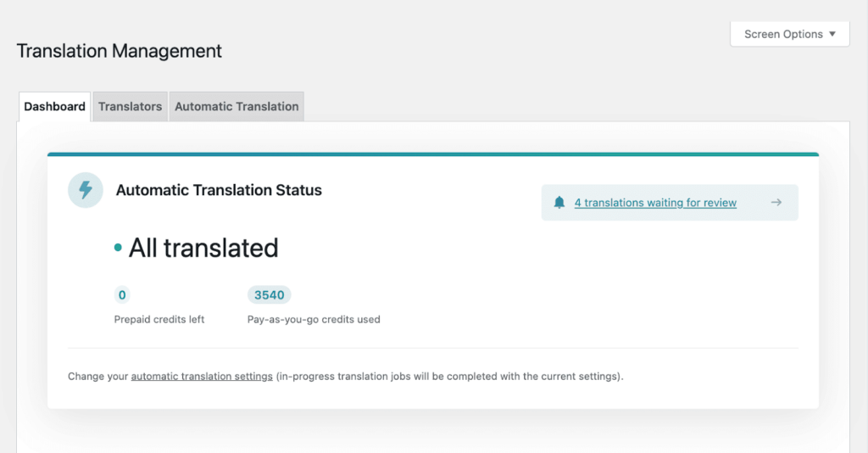Click the teal dot beside All translated
Viewport: 868px width, 453px height.
[118, 248]
